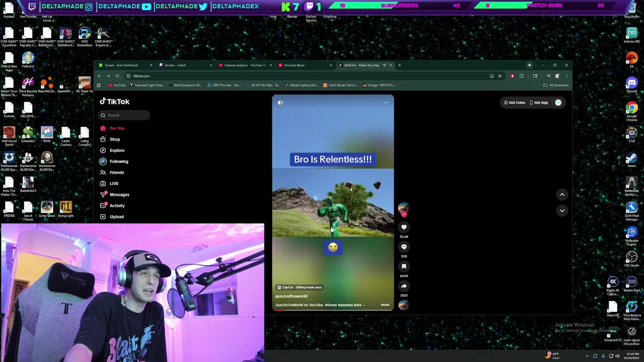Open Chrome apps grid in bookmarks bar
The image size is (644, 362).
click(99, 85)
